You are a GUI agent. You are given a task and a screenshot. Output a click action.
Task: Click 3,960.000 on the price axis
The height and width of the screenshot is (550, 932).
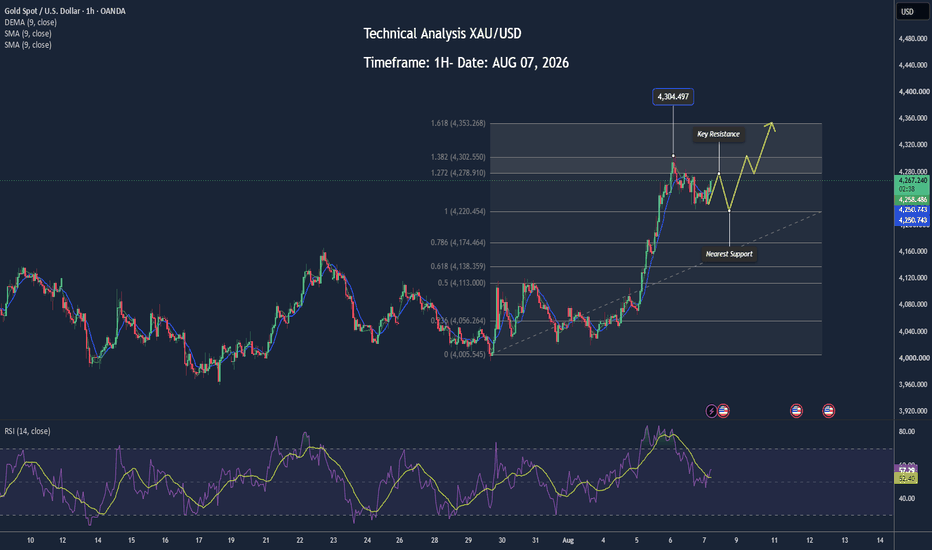point(914,384)
